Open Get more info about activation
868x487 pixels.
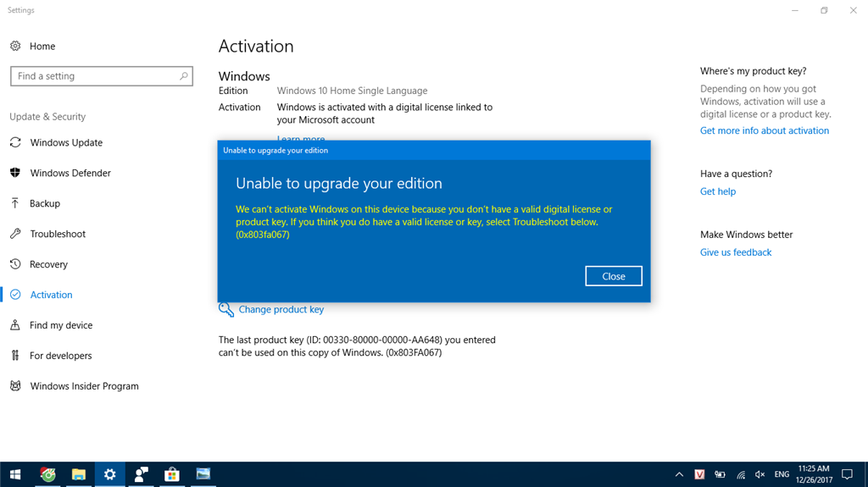click(765, 130)
